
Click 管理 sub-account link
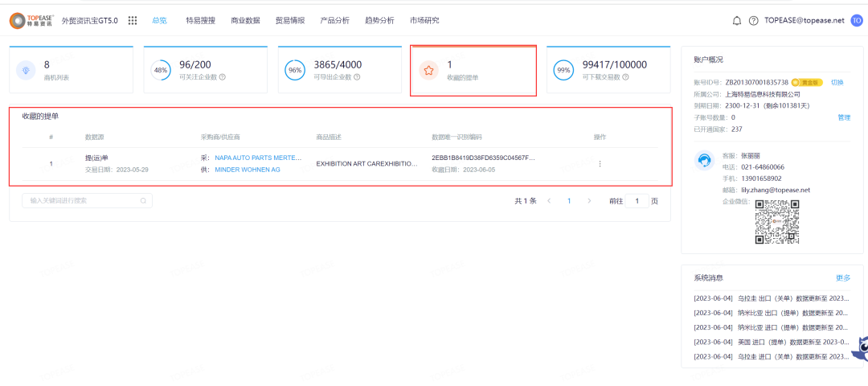(844, 117)
